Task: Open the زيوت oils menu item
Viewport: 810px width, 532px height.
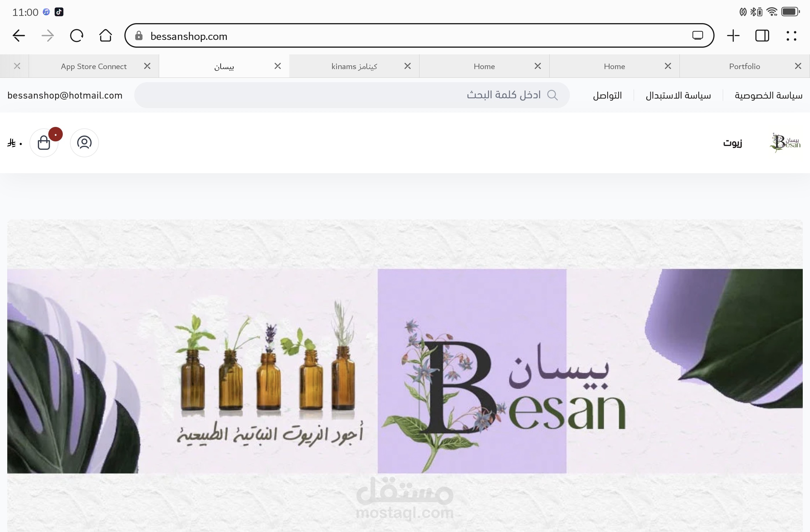Action: (x=732, y=143)
